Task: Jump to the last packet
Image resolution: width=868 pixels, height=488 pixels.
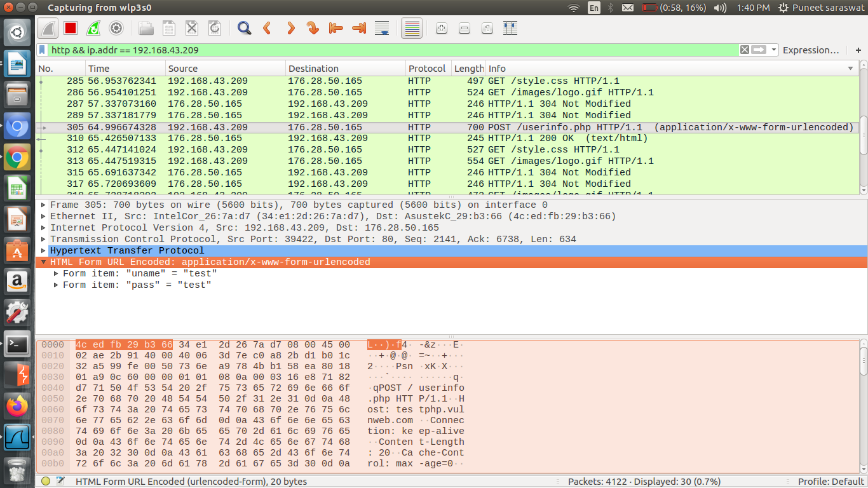Action: [x=359, y=28]
